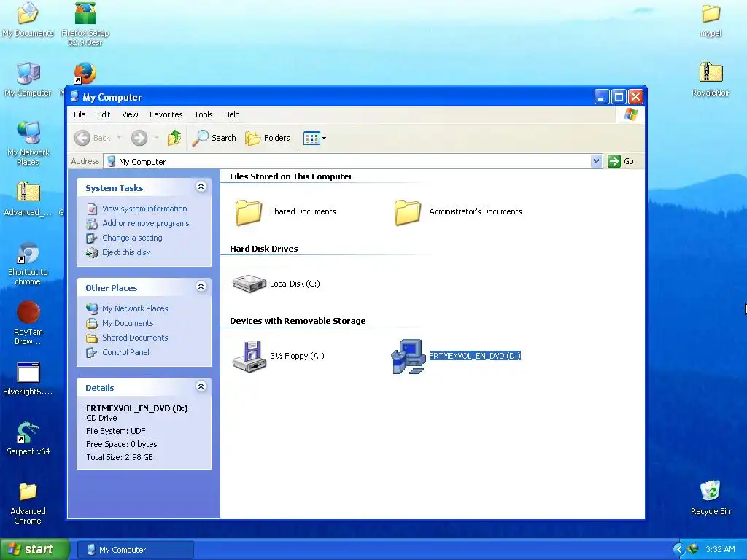747x560 pixels.
Task: Open the Search toolbar button
Action: point(214,138)
